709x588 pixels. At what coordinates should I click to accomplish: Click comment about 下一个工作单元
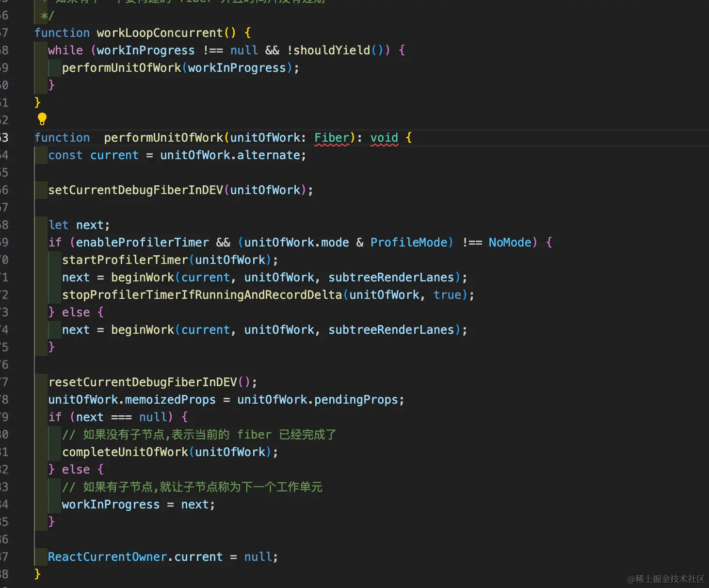coord(192,487)
